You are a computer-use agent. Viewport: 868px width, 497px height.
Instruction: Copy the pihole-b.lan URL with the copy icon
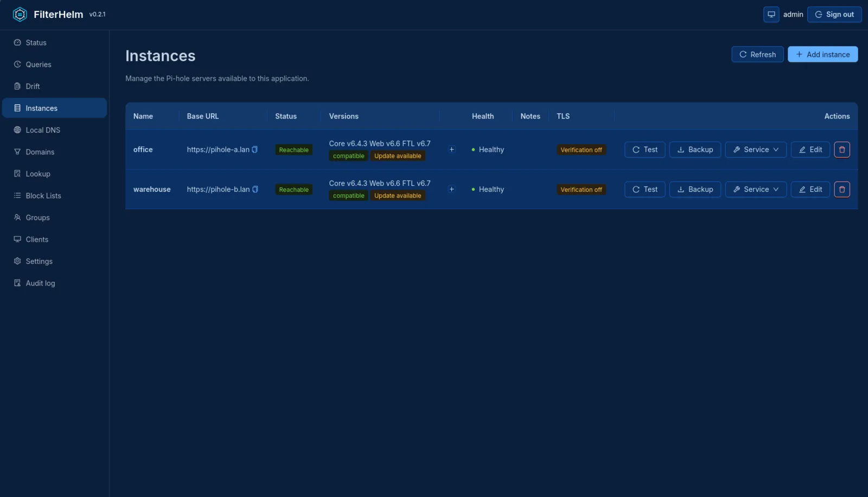click(255, 189)
